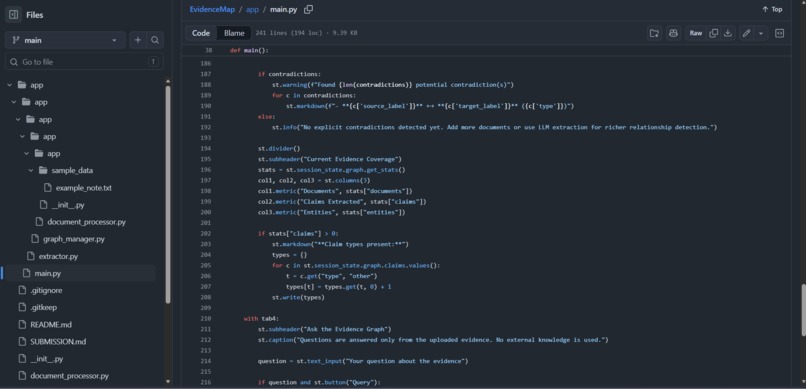This screenshot has height=389, width=806.
Task: Click the file icon beside README.md
Action: [22, 325]
